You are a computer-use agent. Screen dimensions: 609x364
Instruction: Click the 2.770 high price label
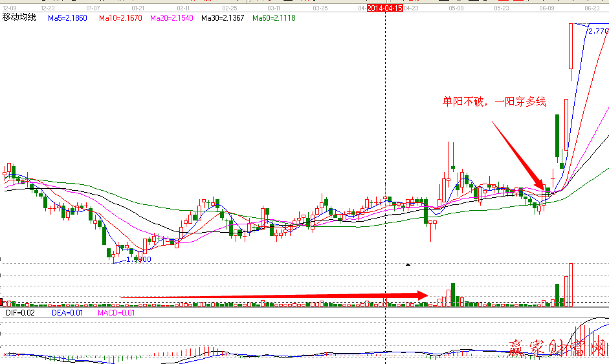[x=597, y=30]
